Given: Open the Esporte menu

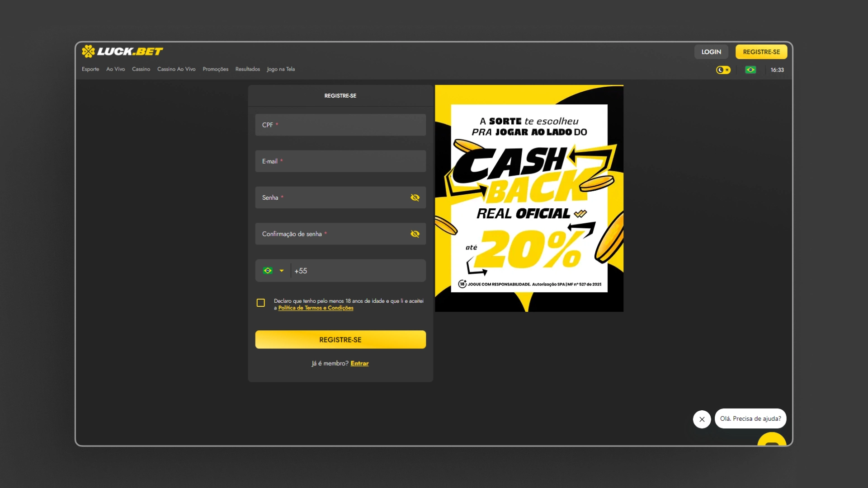Looking at the screenshot, I should click(90, 69).
